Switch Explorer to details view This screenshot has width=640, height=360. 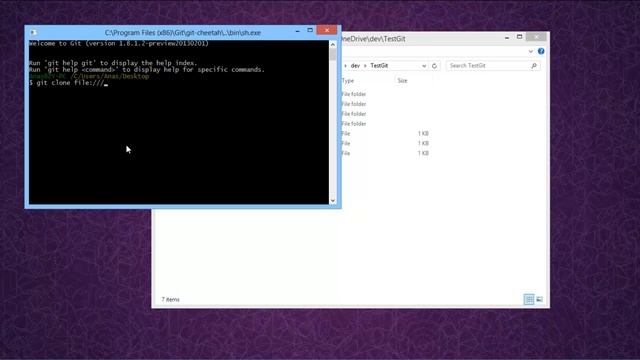pos(529,300)
